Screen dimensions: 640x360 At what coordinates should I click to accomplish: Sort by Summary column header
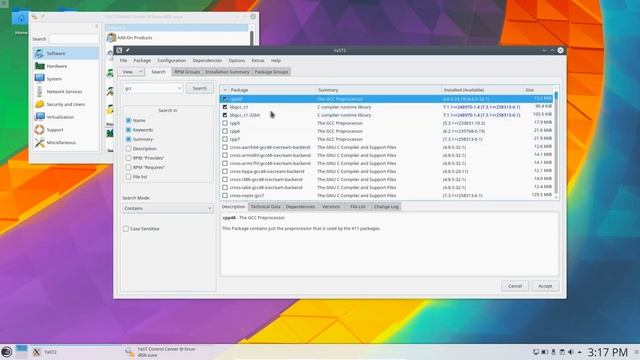coord(379,90)
